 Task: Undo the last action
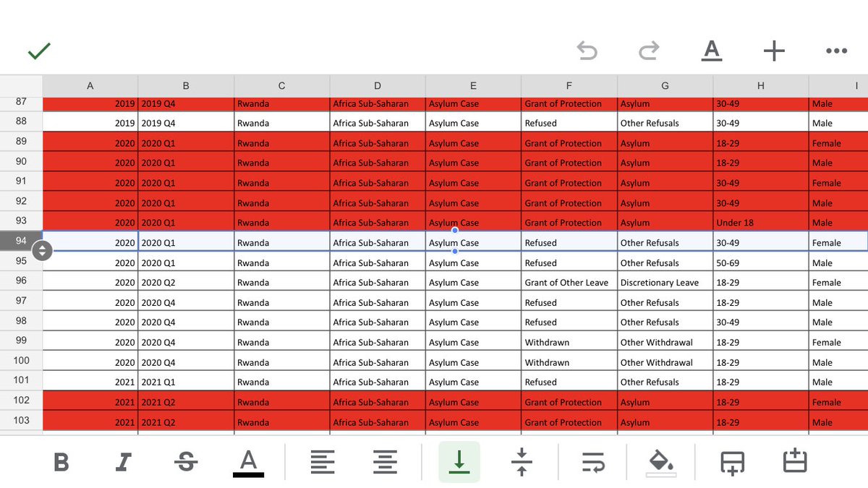(587, 51)
